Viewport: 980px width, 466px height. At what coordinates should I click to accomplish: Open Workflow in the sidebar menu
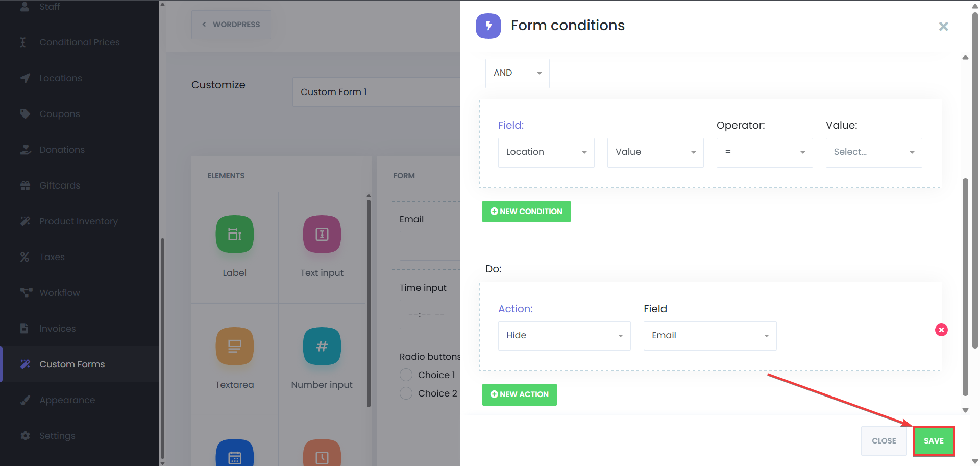tap(60, 293)
